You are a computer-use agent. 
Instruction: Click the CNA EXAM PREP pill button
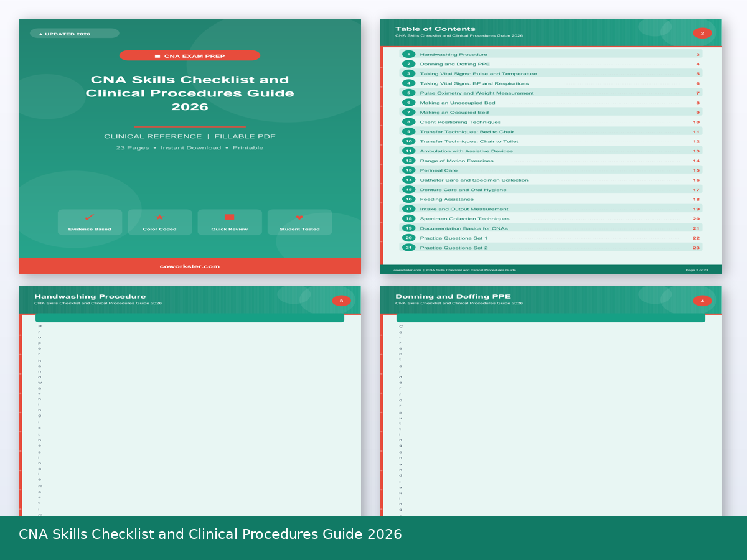pos(189,55)
